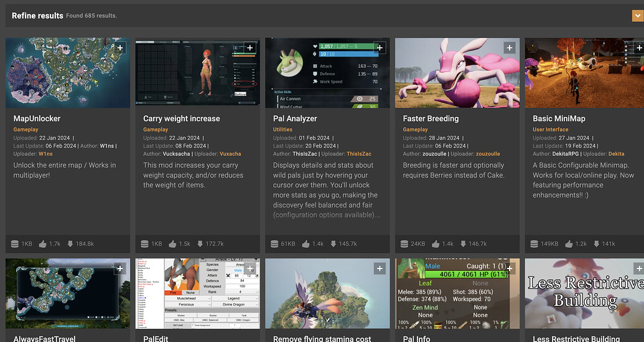Click the thumbs-up icon on Pal Analyzer card

[306, 244]
